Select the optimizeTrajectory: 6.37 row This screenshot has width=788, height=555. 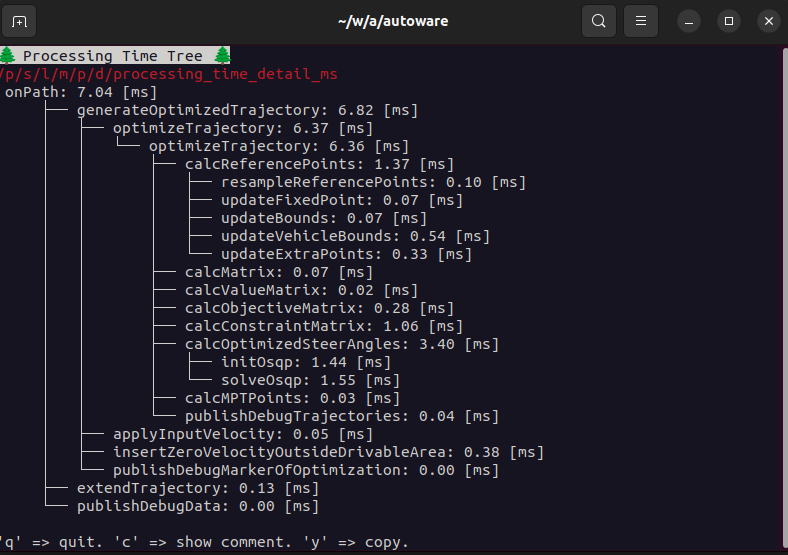(x=243, y=128)
